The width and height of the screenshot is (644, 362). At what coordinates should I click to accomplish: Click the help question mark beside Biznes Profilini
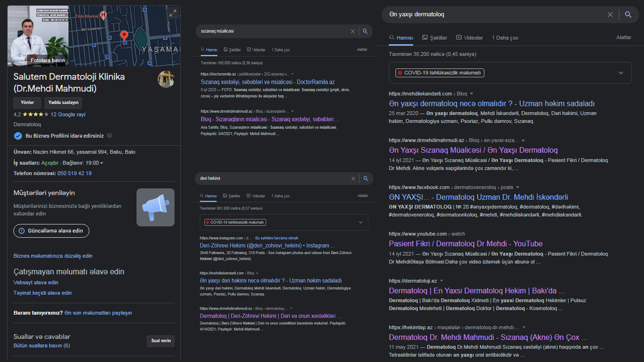[110, 136]
